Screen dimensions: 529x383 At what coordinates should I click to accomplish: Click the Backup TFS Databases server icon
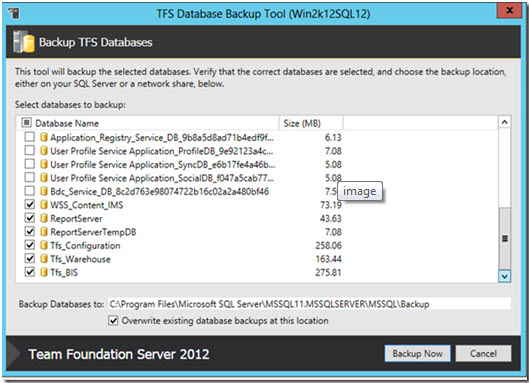[24, 42]
